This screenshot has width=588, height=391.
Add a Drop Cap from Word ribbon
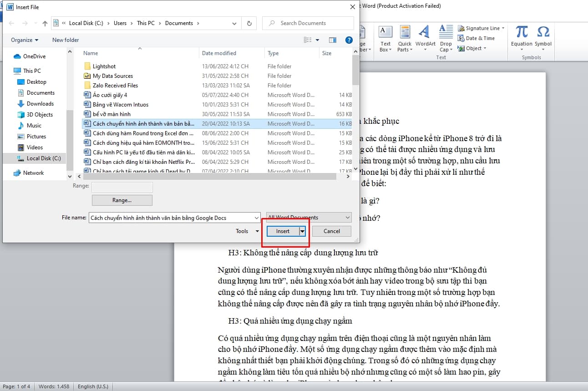click(446, 39)
